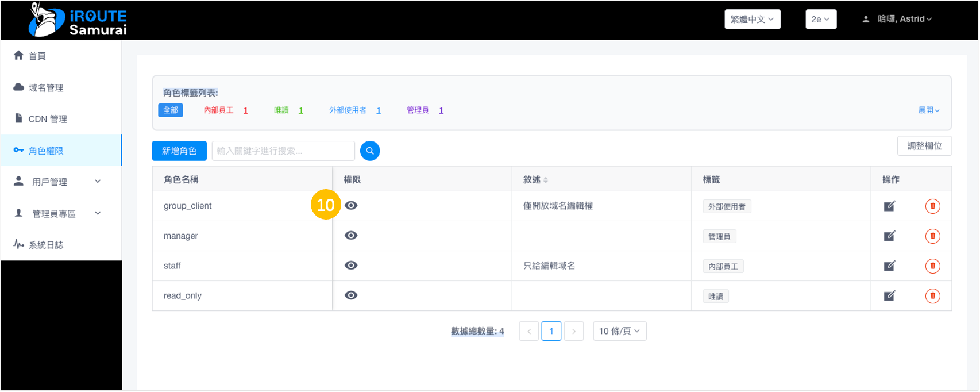Open the 10 條/頁 page size dropdown
Screen dimensions: 980x392
coord(619,331)
